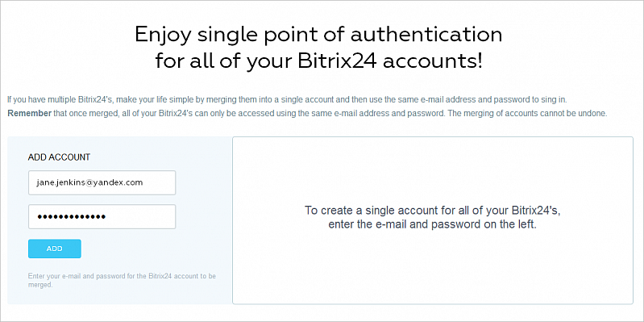
Task: Click the bold 'Remember' word
Action: (x=29, y=114)
